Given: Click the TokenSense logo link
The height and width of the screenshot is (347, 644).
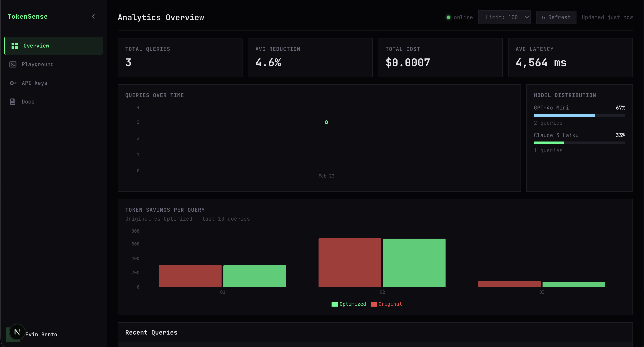Looking at the screenshot, I should 28,16.
